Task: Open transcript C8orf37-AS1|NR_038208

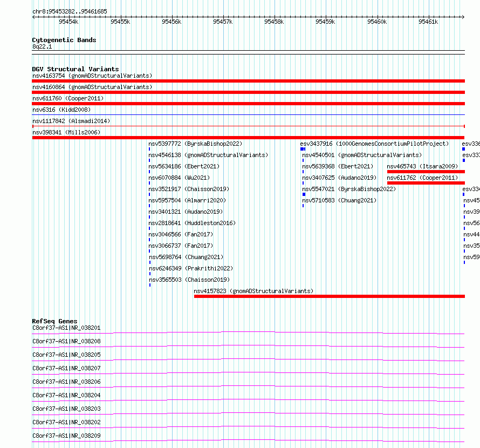Action: [66, 341]
